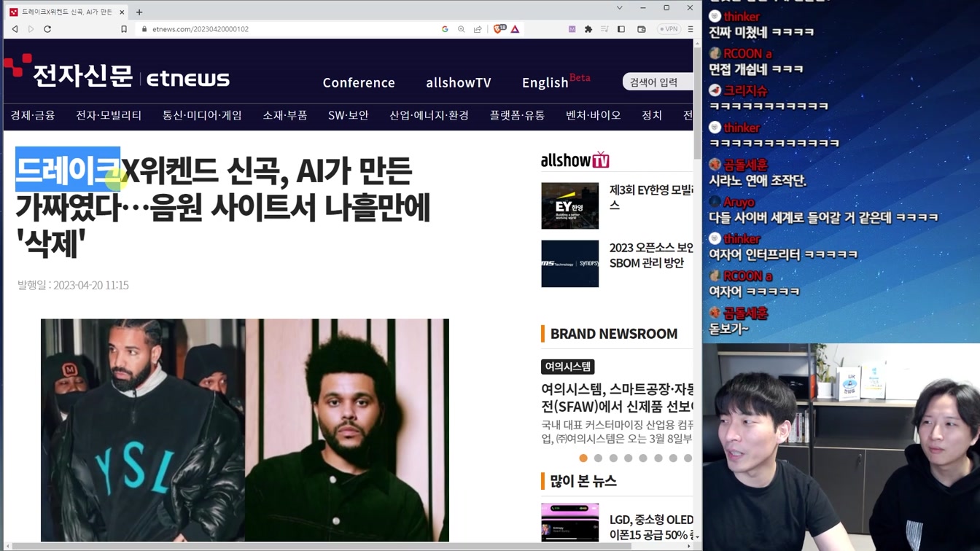Open the Brave Wallet icon
The image size is (980, 551).
(x=642, y=29)
